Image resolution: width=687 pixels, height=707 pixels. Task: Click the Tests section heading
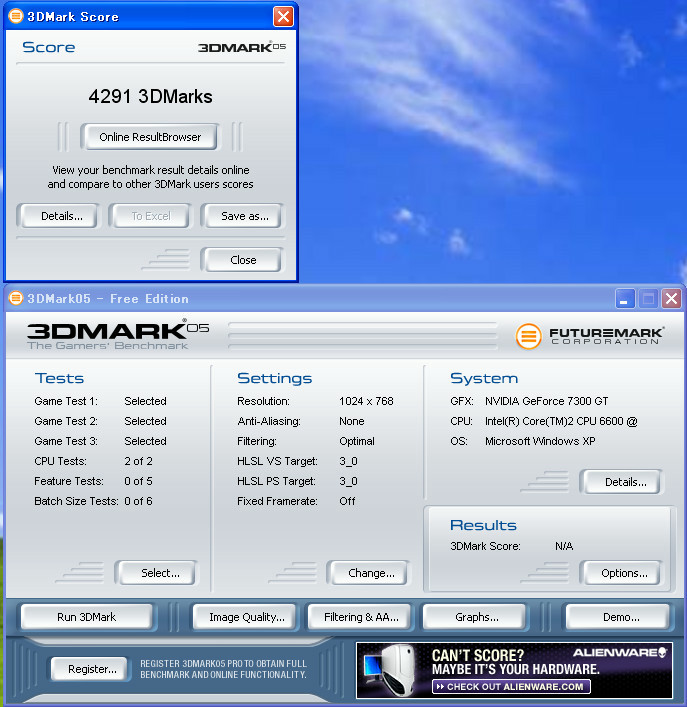point(59,378)
